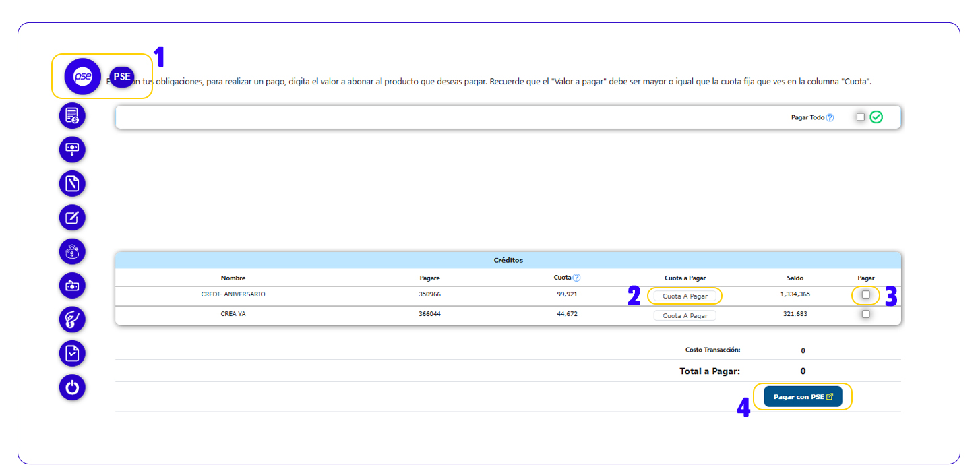The width and height of the screenshot is (980, 469).
Task: Click Cuota A Pagar field for CREDI- ANIVERSARIO
Action: point(685,296)
